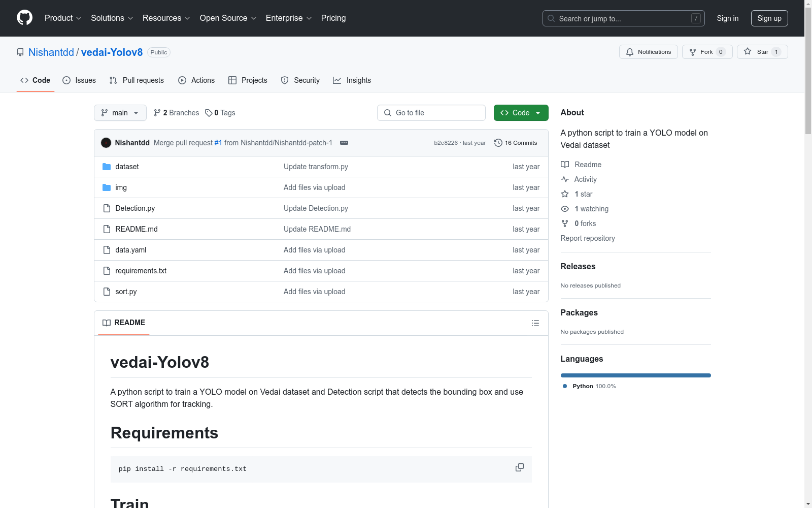Click the fork icon in Fork button
The height and width of the screenshot is (508, 812).
click(x=693, y=52)
